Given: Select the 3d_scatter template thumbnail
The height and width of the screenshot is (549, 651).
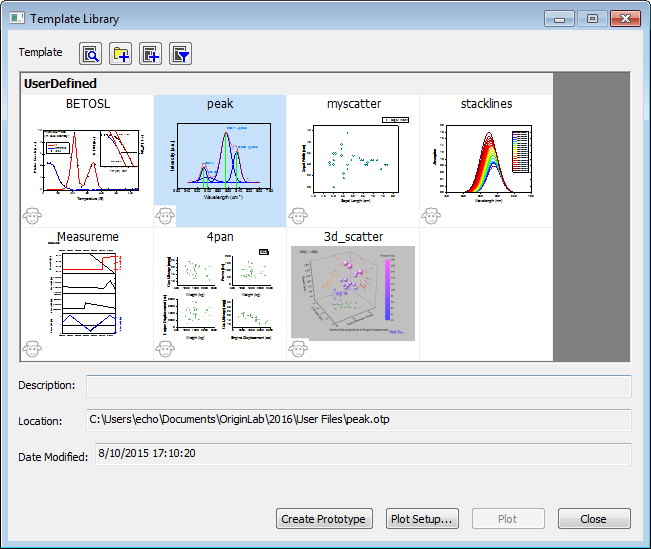Looking at the screenshot, I should 353,293.
